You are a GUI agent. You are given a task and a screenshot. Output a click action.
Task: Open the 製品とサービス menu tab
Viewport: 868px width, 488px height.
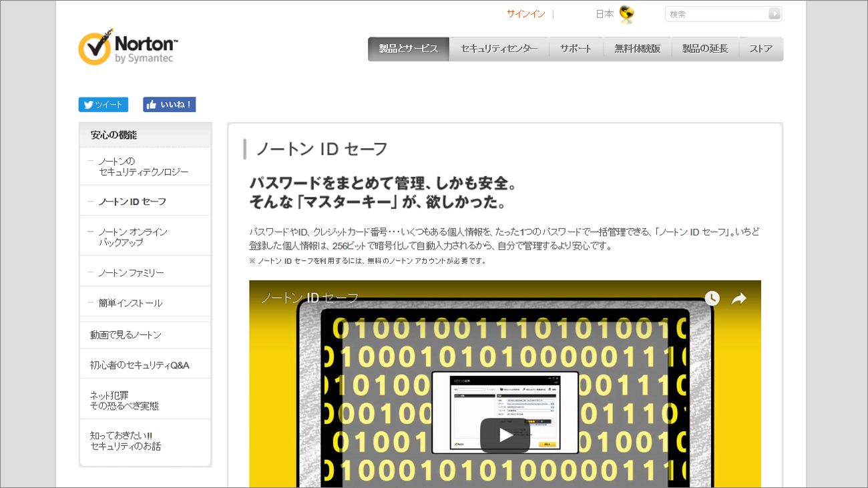409,49
